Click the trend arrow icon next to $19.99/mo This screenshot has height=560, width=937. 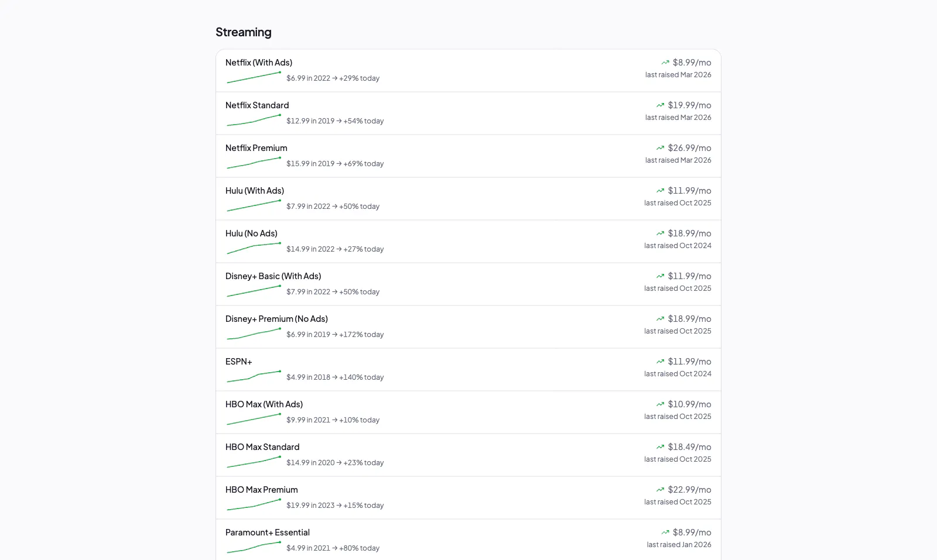(x=661, y=105)
